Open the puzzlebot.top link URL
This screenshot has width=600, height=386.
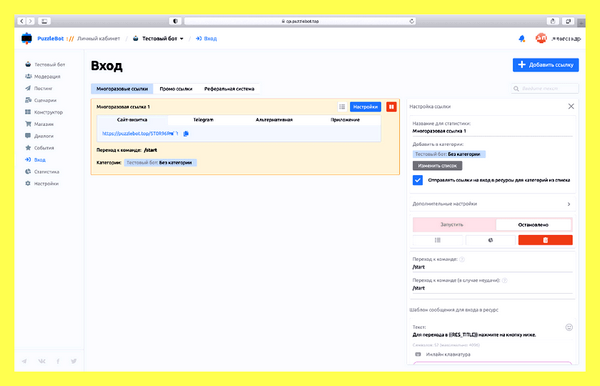tap(139, 134)
